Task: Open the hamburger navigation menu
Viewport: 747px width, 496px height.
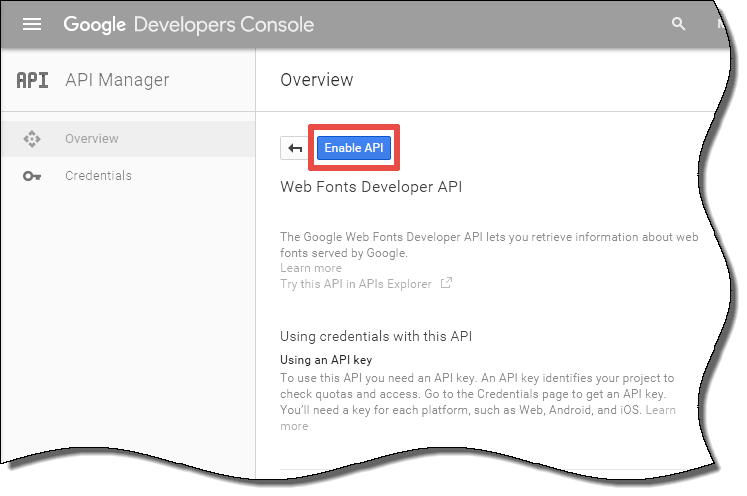Action: pos(32,24)
